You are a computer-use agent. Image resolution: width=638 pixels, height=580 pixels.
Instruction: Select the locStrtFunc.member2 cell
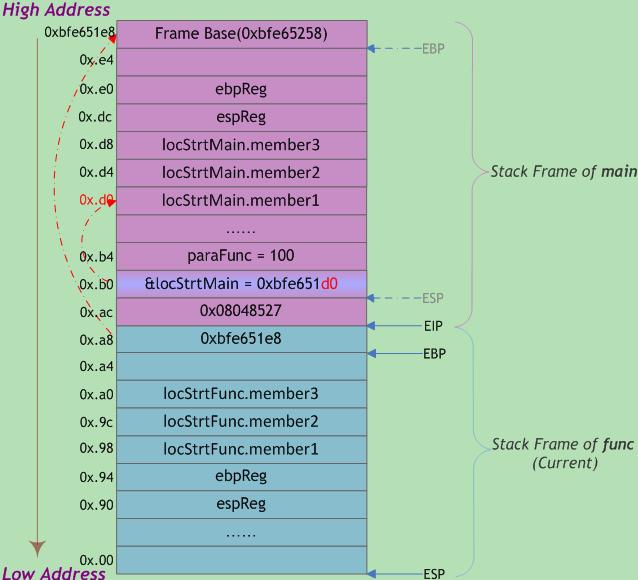click(241, 422)
